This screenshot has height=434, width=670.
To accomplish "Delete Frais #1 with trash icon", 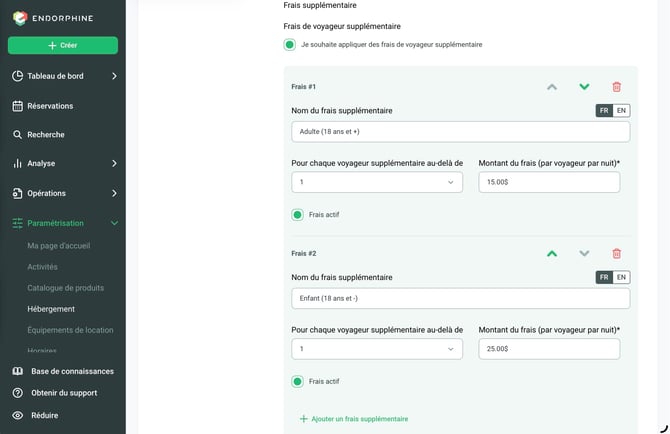I will (x=616, y=87).
